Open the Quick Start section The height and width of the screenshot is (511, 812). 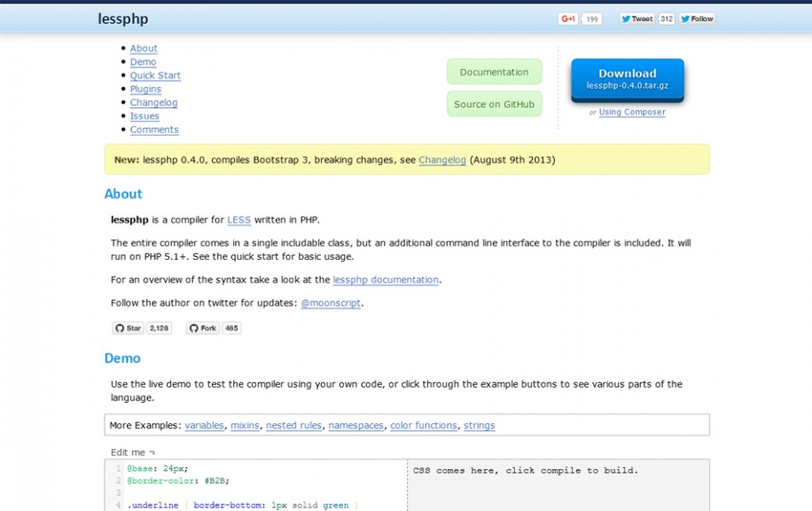click(x=154, y=75)
